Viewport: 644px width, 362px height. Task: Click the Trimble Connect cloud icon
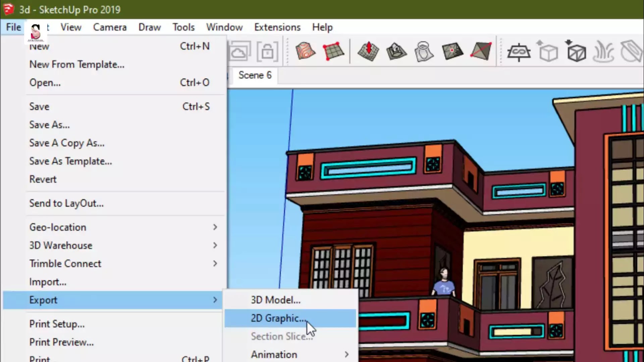pyautogui.click(x=239, y=51)
